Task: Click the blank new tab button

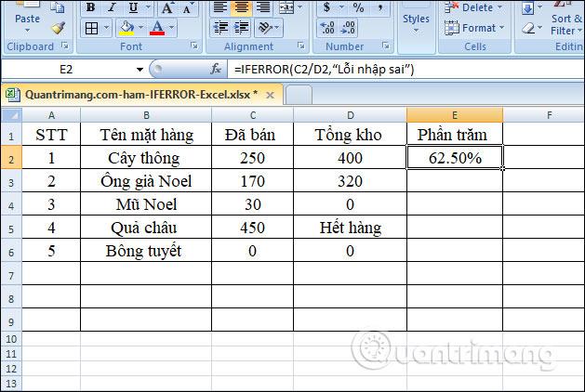Action: pyautogui.click(x=299, y=95)
